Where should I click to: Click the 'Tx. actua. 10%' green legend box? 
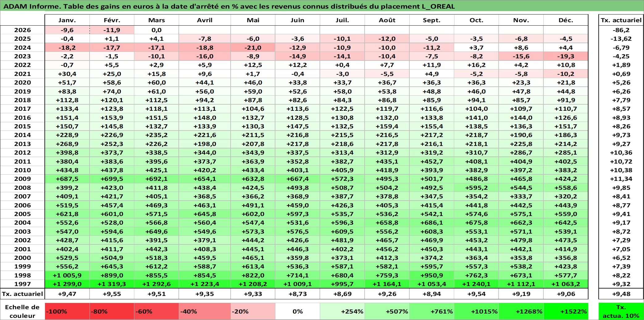[x=621, y=311]
